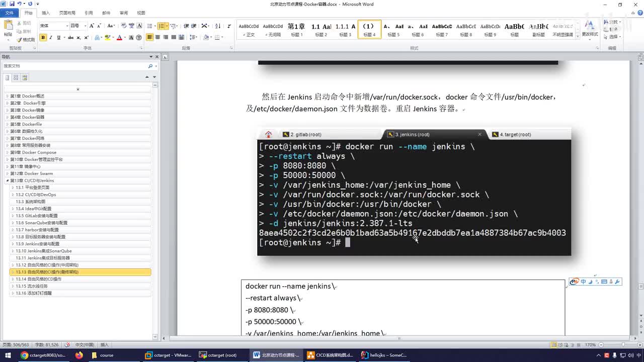Viewport: 644px width, 362px height.
Task: Increase paragraph indent
Action: [x=194, y=26]
